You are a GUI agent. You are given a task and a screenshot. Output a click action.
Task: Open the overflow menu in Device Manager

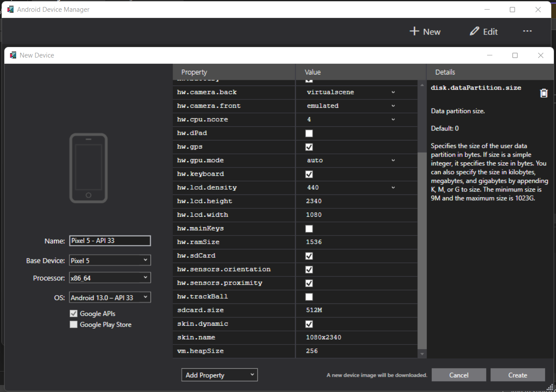527,31
